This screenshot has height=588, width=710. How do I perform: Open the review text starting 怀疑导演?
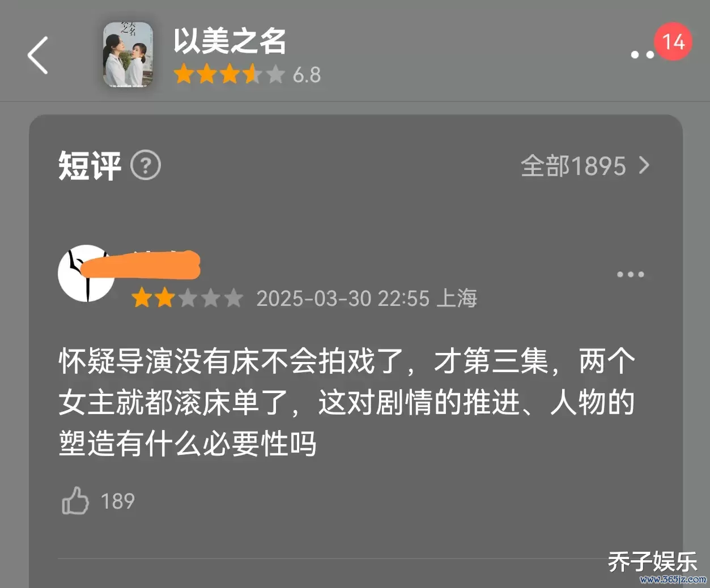coord(347,402)
